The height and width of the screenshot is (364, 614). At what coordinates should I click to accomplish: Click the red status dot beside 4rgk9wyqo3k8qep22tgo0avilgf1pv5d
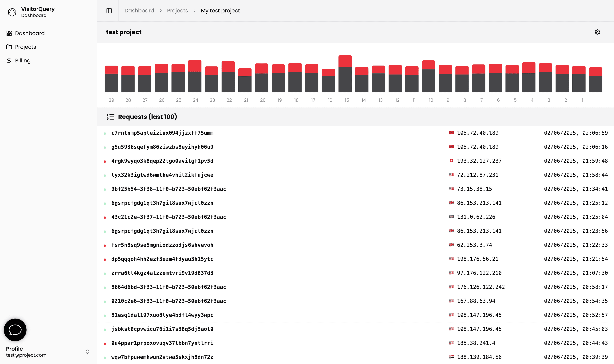coord(105,161)
